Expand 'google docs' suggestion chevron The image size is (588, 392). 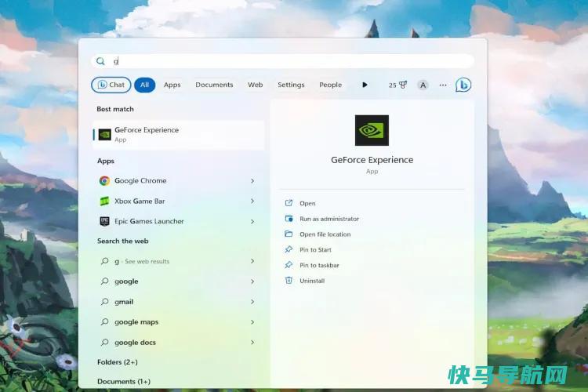point(252,342)
